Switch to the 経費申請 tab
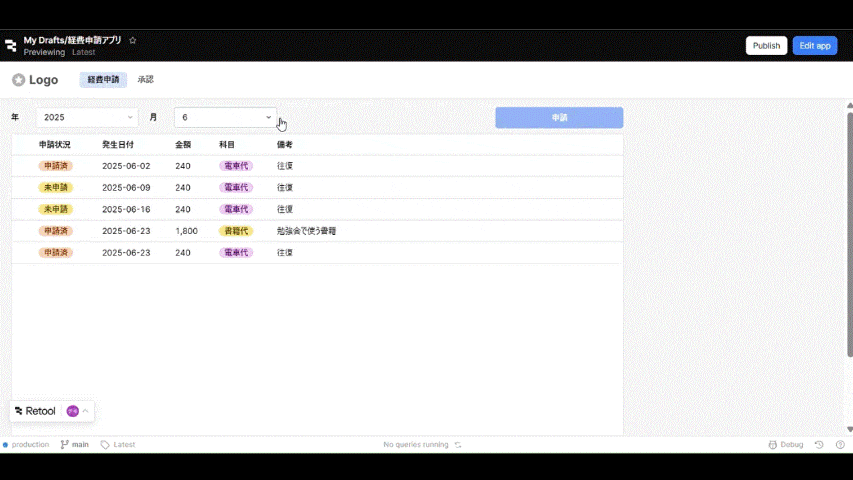The height and width of the screenshot is (480, 853). pos(103,79)
